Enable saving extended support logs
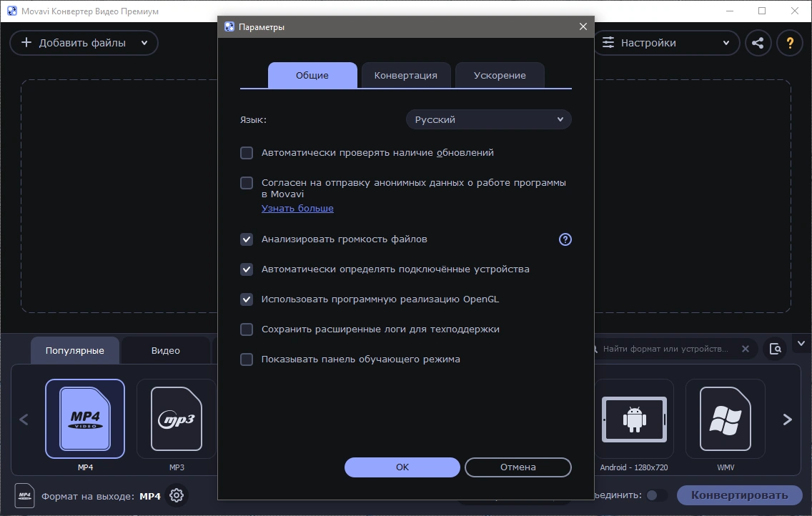812x516 pixels. 247,329
